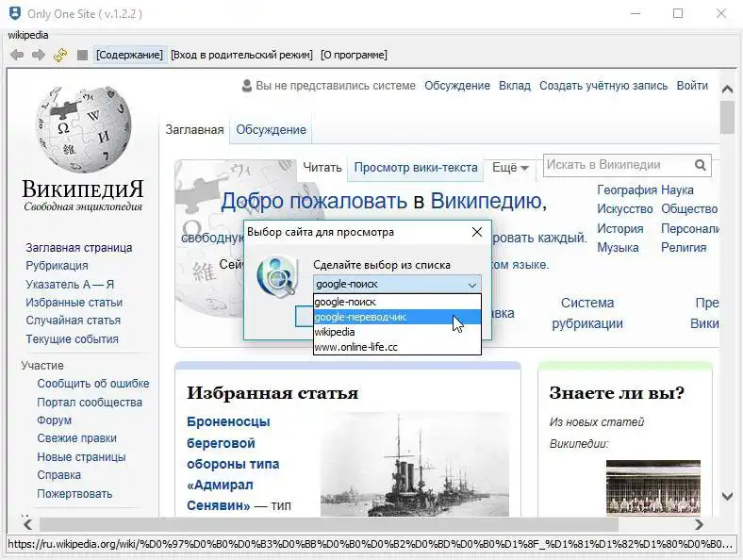743x560 pixels.
Task: Expand the Ещё dropdown
Action: [510, 167]
